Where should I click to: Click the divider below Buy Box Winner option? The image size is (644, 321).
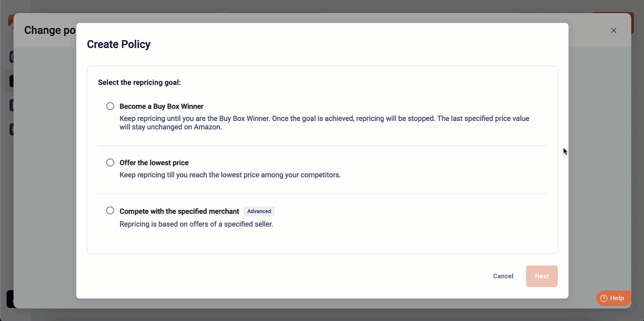pyautogui.click(x=322, y=146)
